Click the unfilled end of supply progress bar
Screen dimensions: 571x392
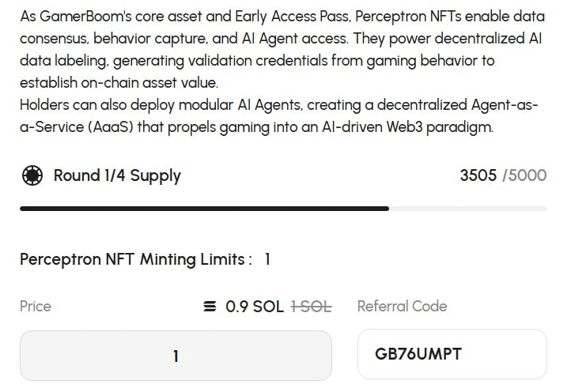tap(468, 209)
